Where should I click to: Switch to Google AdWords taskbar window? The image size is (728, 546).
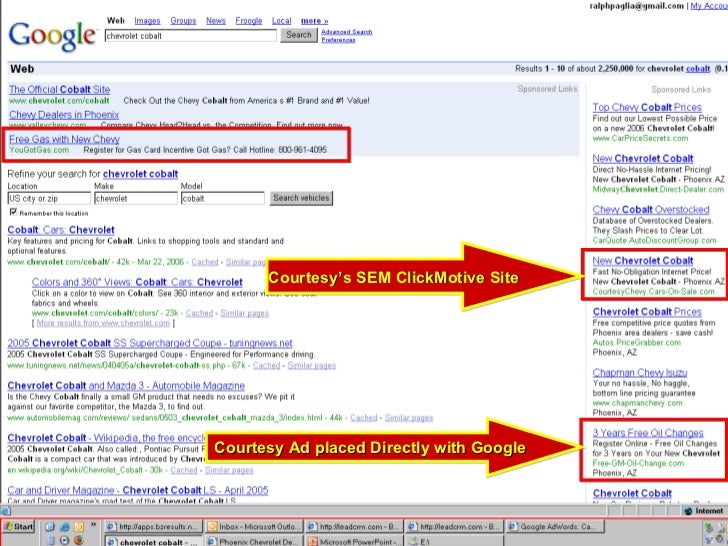point(556,526)
